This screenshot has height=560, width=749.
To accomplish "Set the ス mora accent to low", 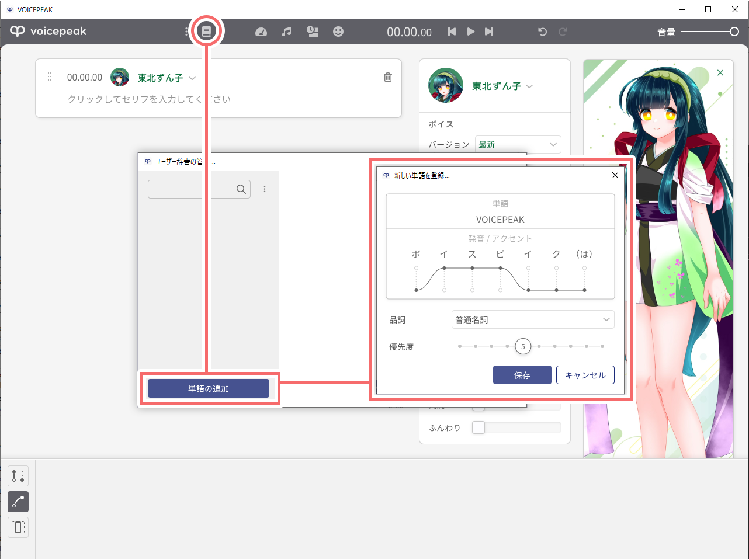I will coord(472,290).
